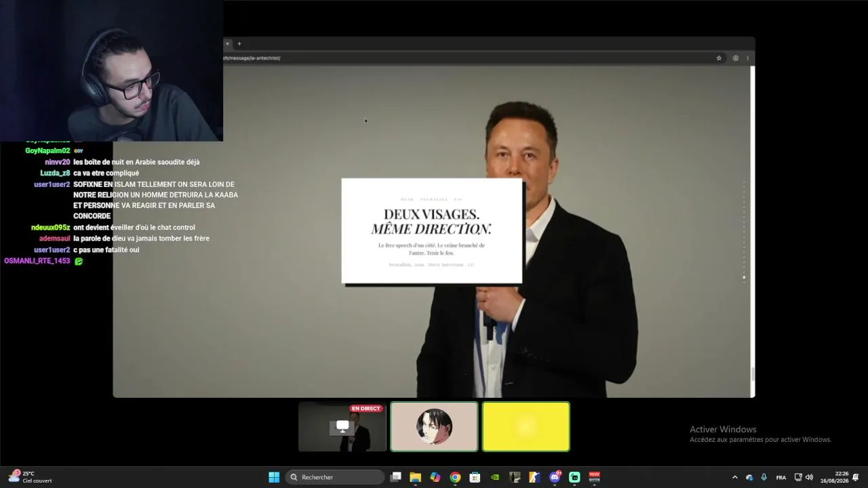868x488 pixels.
Task: Launch the Counter-Strike taskbar icon
Action: pos(534,477)
